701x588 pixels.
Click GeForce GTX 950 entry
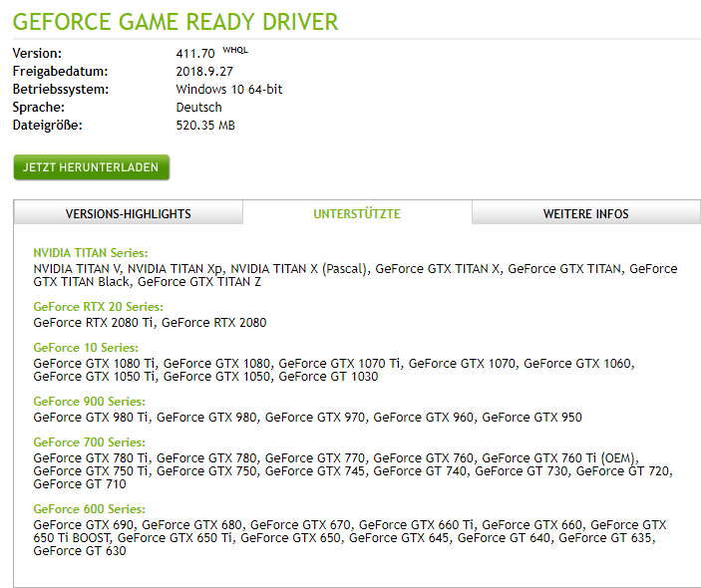(x=531, y=418)
